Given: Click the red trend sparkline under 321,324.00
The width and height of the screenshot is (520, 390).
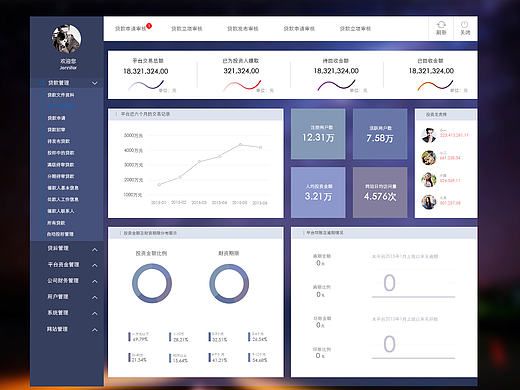Looking at the screenshot, I should (x=242, y=85).
